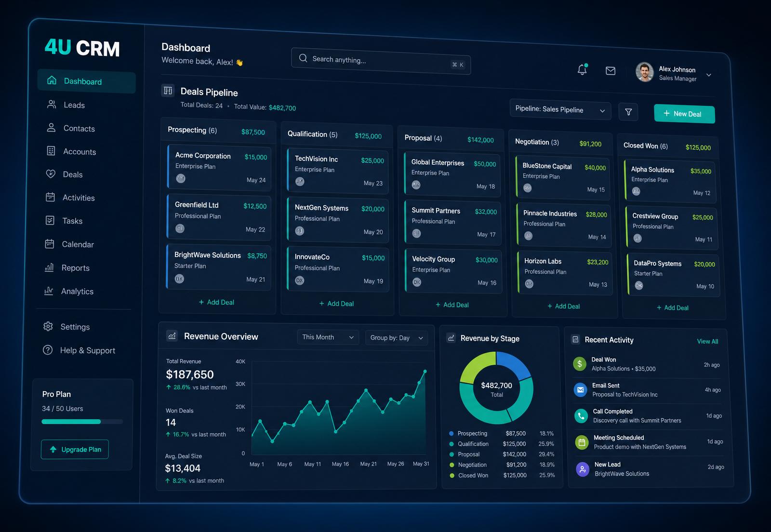Click the donut chart total $482,700

click(x=496, y=386)
